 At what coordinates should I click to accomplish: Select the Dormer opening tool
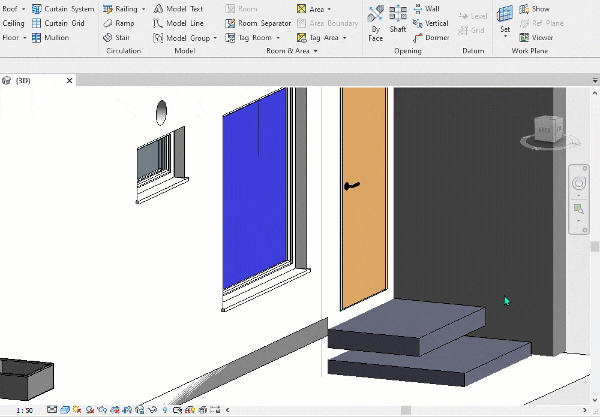click(x=431, y=37)
